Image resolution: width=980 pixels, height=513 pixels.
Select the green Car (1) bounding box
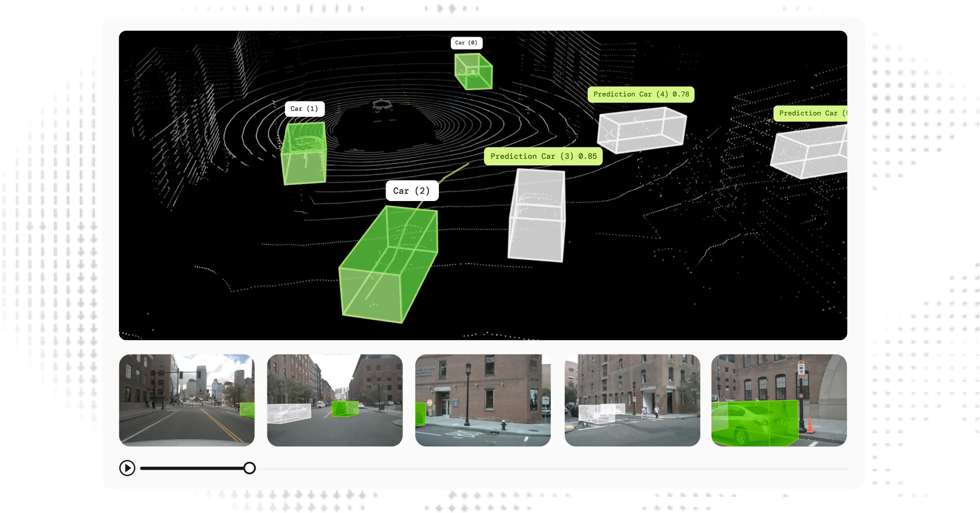click(x=305, y=153)
